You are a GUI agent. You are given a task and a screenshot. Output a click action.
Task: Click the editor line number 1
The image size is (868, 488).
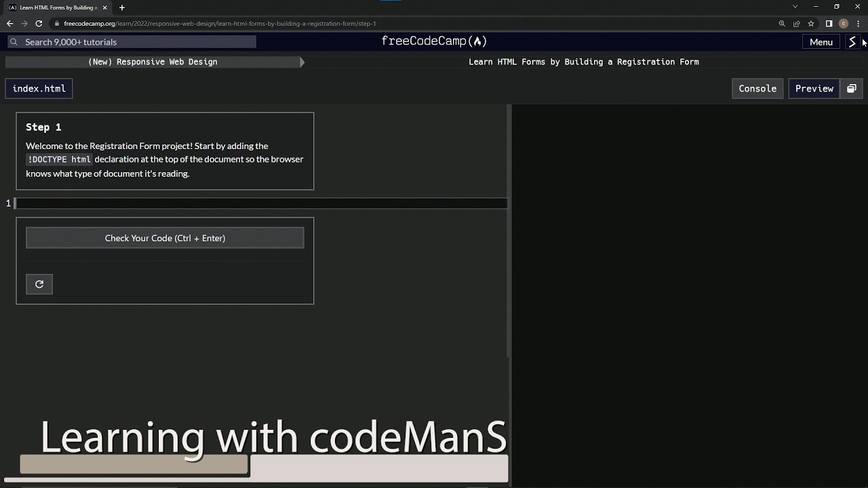tap(8, 203)
